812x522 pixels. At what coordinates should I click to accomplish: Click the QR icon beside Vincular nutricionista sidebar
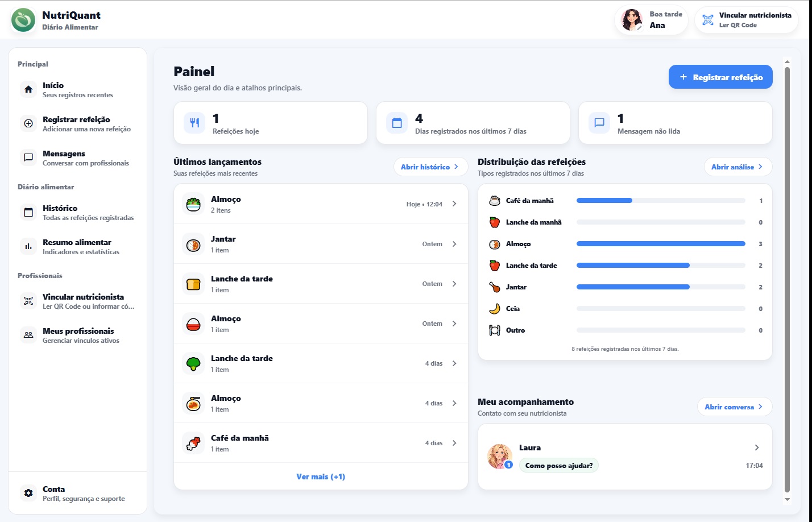point(28,301)
